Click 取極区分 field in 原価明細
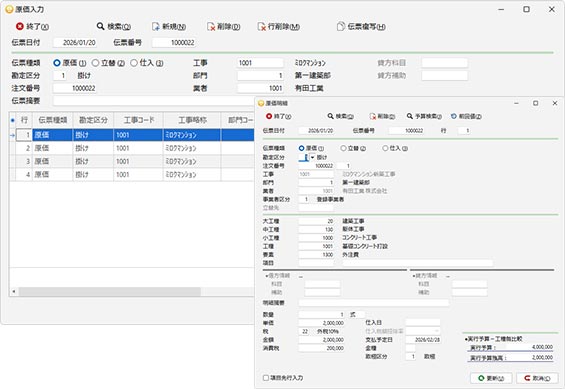The image size is (565, 389). (x=411, y=357)
